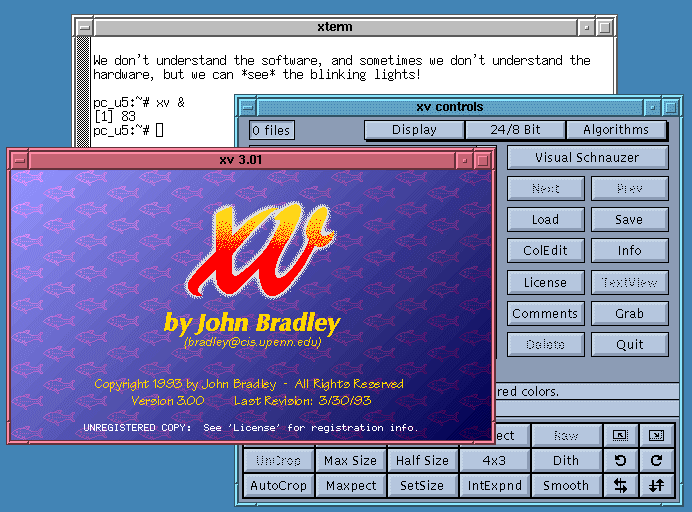
Task: Maximize the xv 3.01 image window
Action: click(x=483, y=160)
